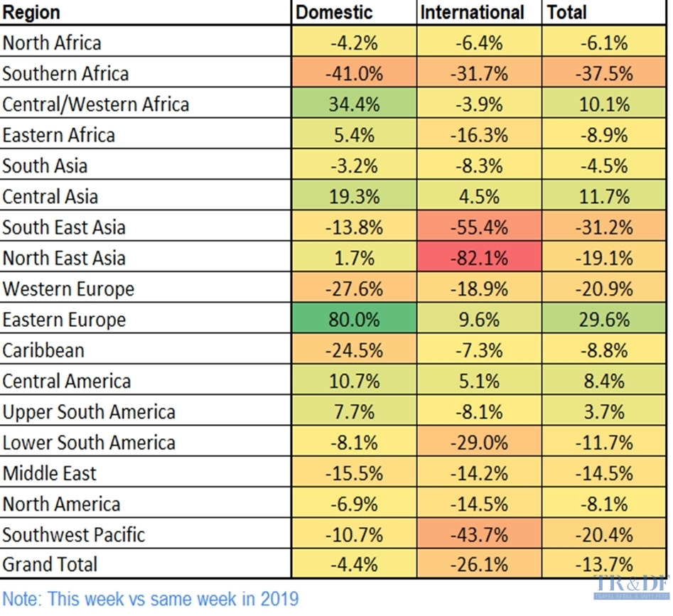Click the Central/Western Africa 34.4% cell
The width and height of the screenshot is (673, 616).
[354, 104]
